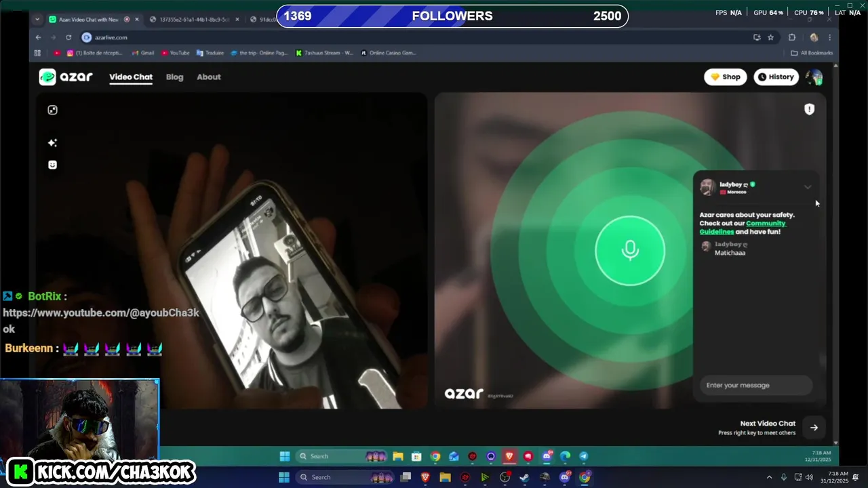The image size is (868, 488).
Task: Open the browser three-dot menu
Action: pos(829,37)
